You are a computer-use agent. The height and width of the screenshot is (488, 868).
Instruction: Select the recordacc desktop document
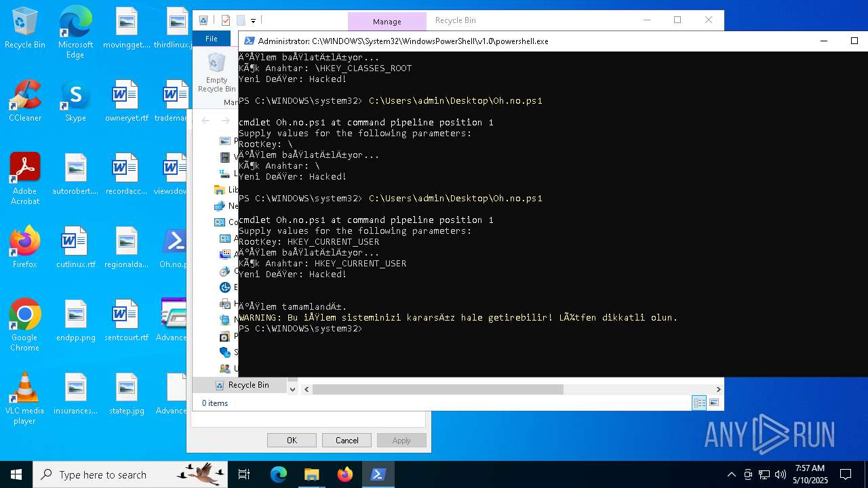[126, 174]
